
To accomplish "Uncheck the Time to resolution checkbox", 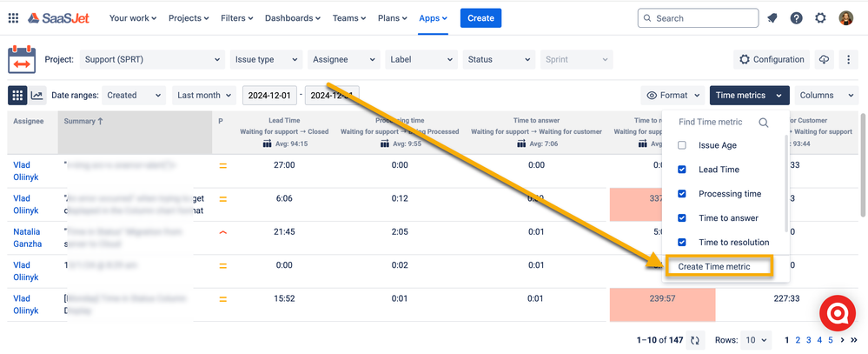I will coord(682,242).
